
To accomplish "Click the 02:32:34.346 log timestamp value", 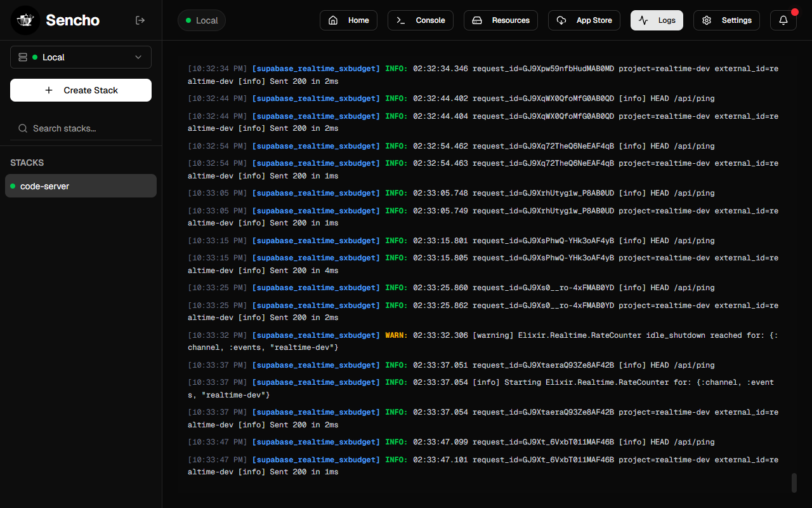I will (x=440, y=69).
